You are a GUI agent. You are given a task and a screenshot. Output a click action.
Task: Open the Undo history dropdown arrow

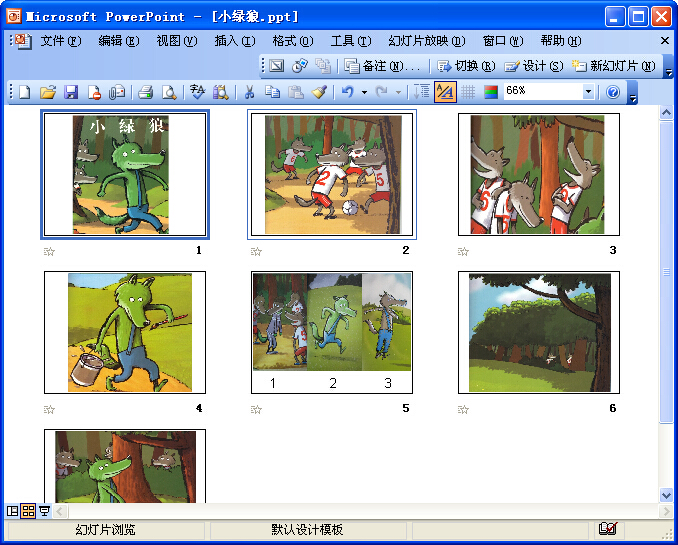click(x=364, y=92)
